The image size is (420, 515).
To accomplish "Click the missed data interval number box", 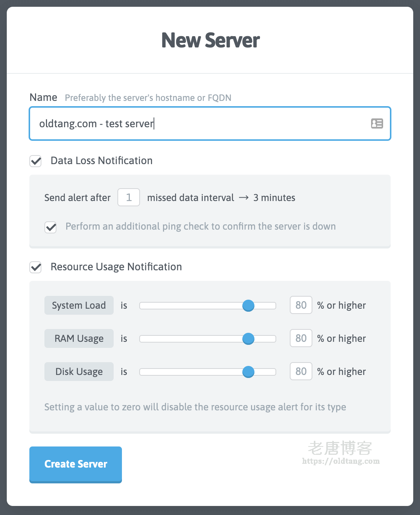I will pos(129,198).
